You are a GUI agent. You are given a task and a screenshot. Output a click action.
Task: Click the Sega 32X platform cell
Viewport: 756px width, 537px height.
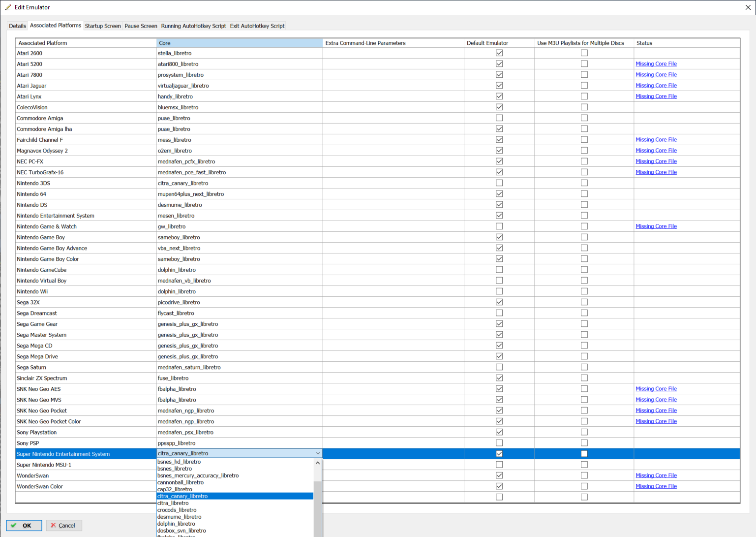coord(86,302)
